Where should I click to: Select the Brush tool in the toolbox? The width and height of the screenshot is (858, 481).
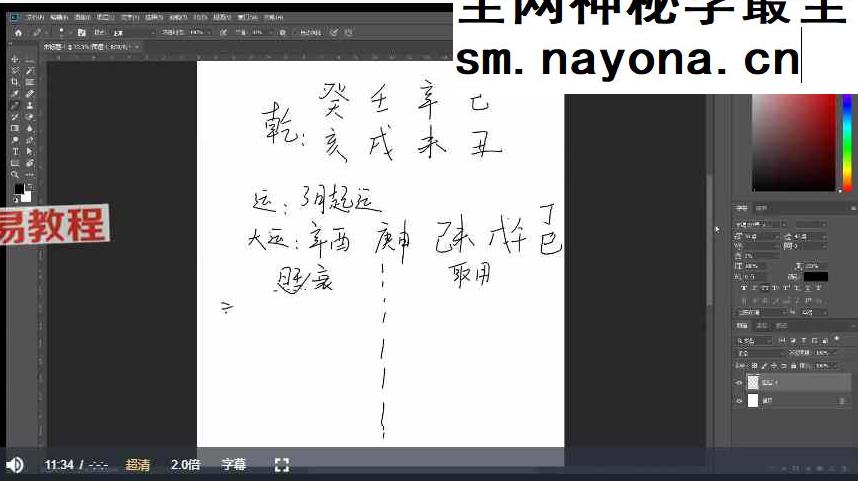click(15, 105)
